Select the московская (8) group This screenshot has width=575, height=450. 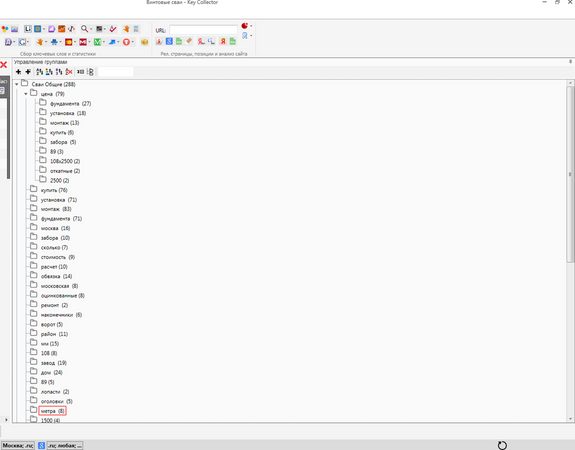(x=59, y=286)
